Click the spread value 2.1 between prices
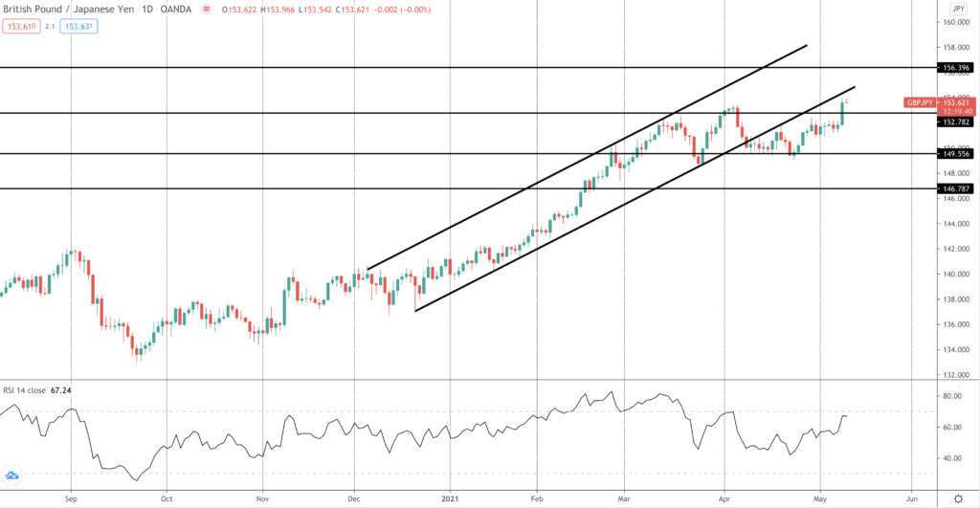 tap(49, 27)
